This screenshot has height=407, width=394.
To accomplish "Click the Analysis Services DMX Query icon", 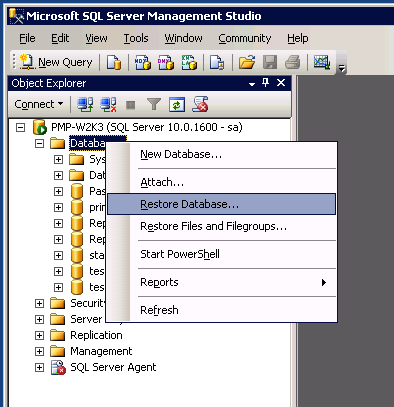I will 166,62.
